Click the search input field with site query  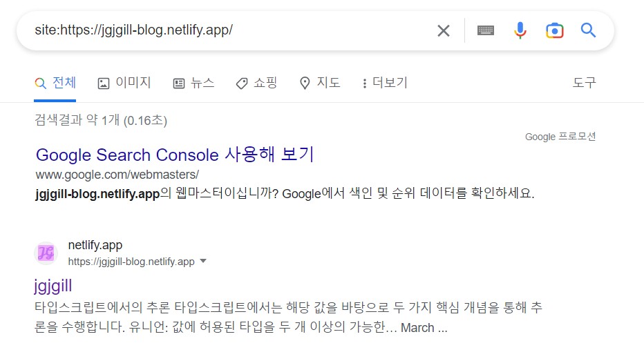230,30
